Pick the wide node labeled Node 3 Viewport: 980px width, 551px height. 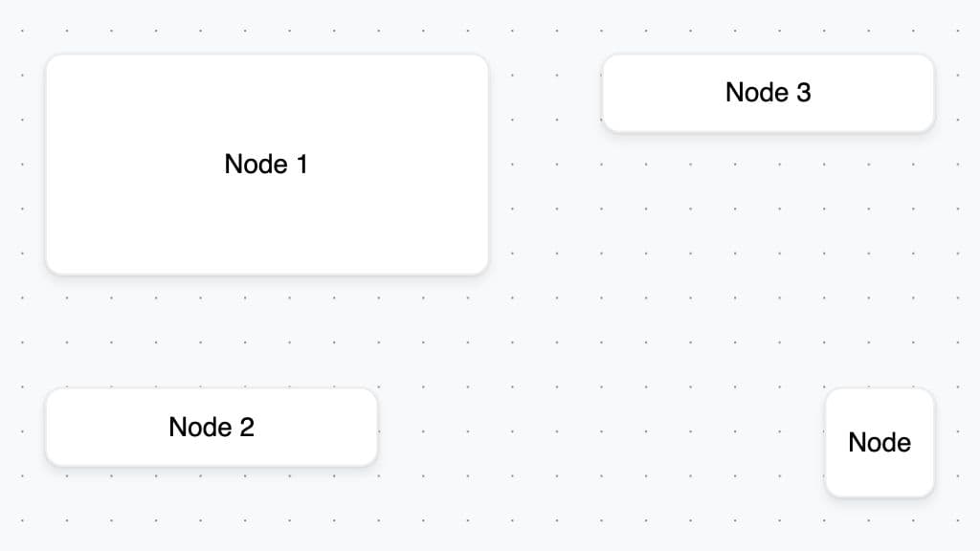point(768,93)
